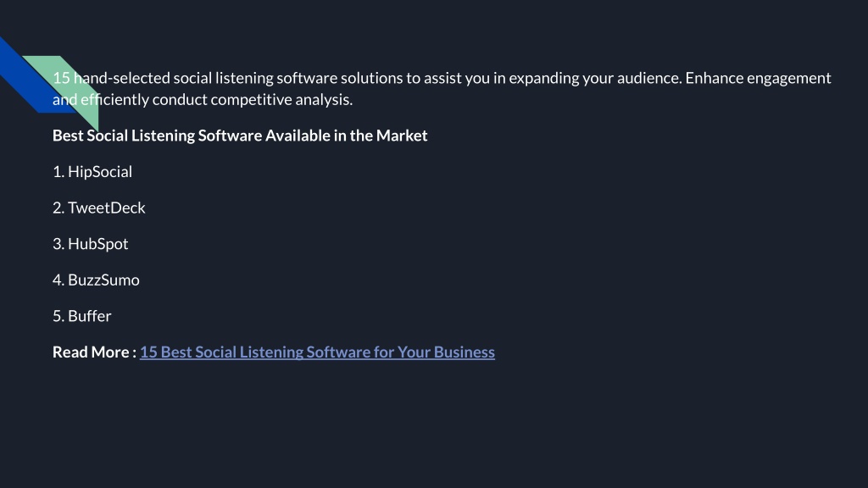This screenshot has width=868, height=488.
Task: Click the first line of the intro paragraph
Action: point(442,78)
